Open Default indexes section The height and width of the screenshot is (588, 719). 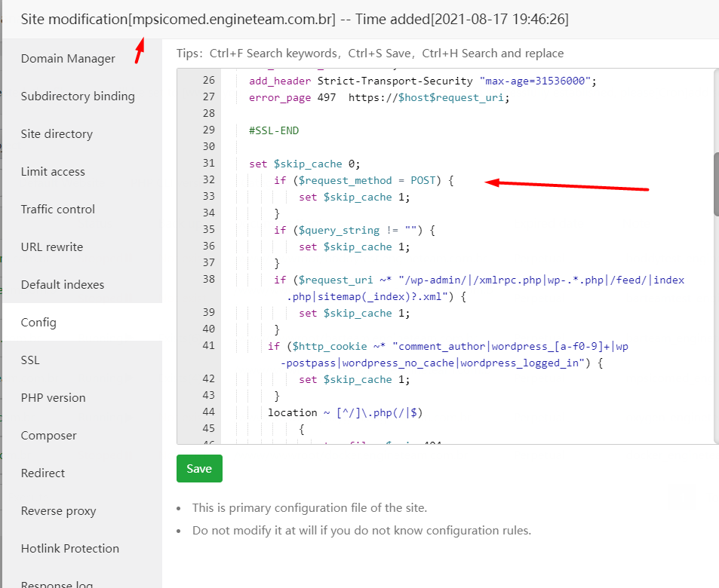coord(63,285)
